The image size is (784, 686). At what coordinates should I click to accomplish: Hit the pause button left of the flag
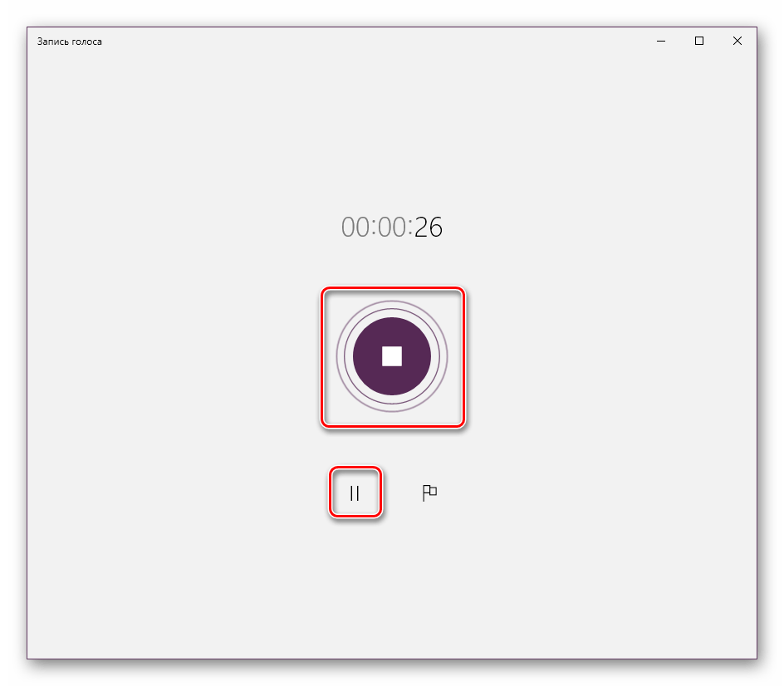pyautogui.click(x=355, y=493)
